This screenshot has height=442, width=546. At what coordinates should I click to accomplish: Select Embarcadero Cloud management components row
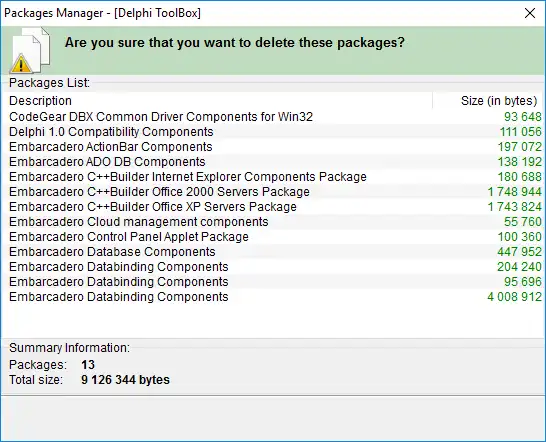tap(274, 222)
